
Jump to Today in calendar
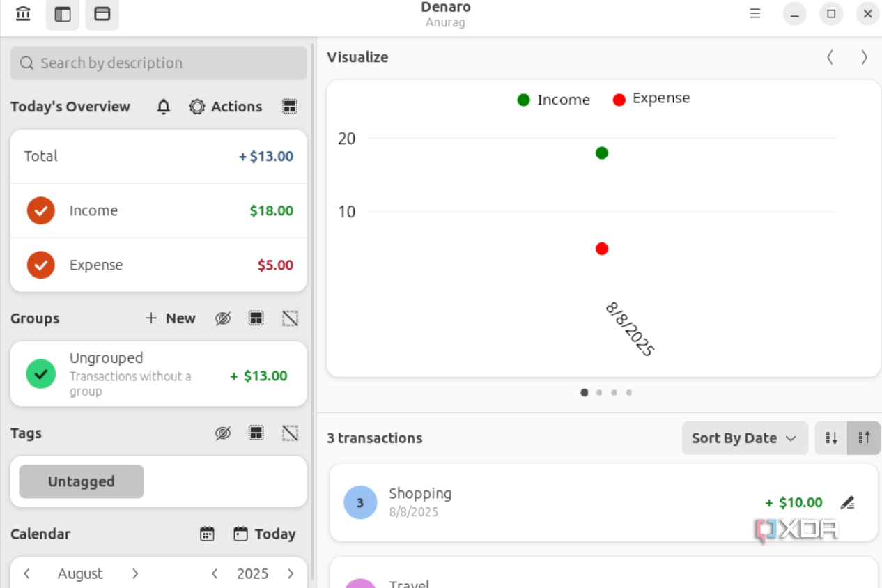[x=265, y=534]
